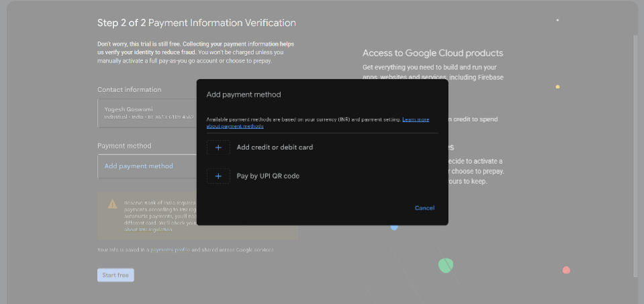
Task: Click the Payment method section label
Action: (124, 146)
